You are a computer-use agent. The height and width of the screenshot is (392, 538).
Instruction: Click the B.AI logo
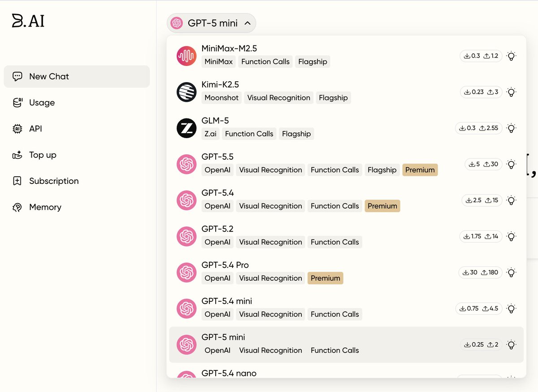click(28, 21)
